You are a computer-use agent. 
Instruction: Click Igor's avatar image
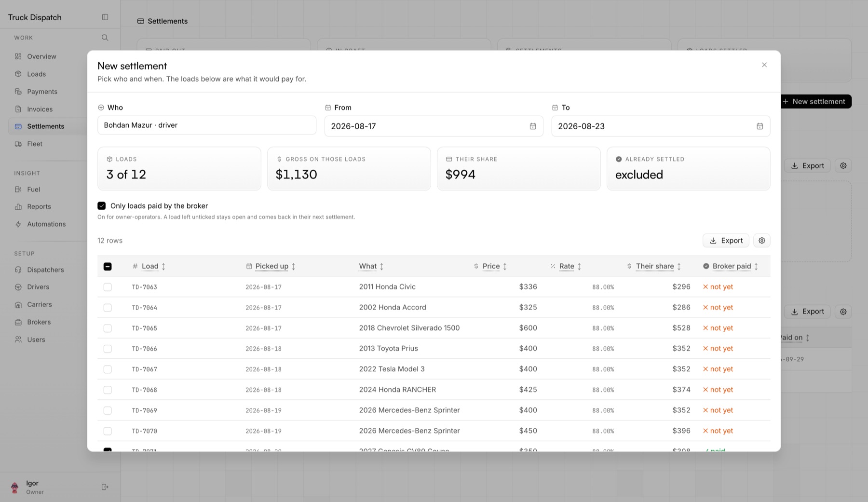[15, 488]
